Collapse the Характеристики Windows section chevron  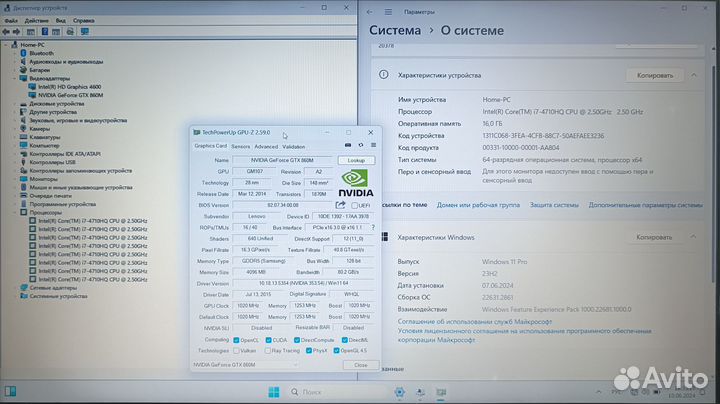pos(693,237)
